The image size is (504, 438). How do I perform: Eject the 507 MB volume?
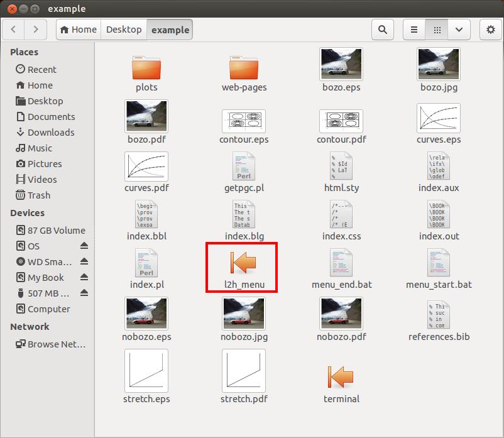tap(84, 293)
